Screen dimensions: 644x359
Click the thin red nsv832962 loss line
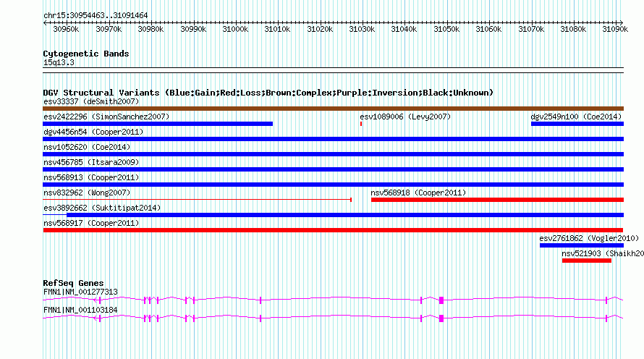click(x=197, y=200)
